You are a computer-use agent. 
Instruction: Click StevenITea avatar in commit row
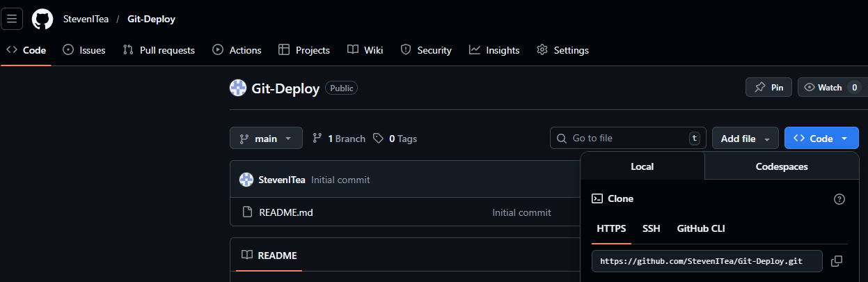tap(246, 180)
